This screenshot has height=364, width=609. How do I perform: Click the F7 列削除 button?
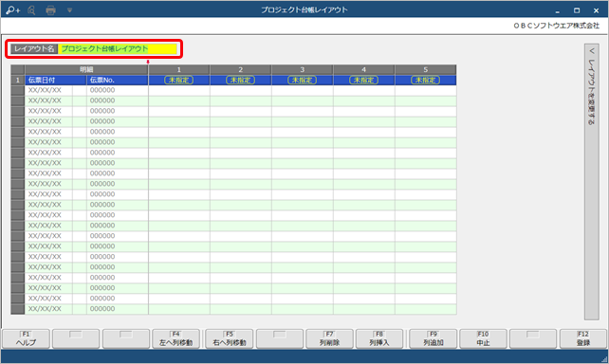pos(329,338)
